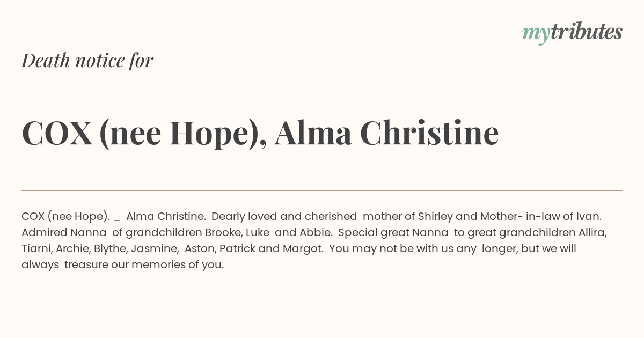Click the words "Admired Nanna" in the paragraph
This screenshot has width=644, height=338.
coord(64,232)
